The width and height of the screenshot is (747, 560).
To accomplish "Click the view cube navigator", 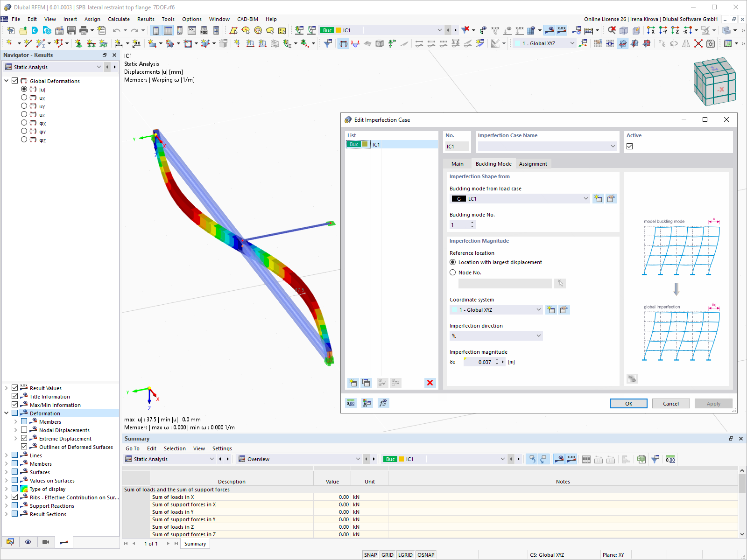I will coord(715,81).
